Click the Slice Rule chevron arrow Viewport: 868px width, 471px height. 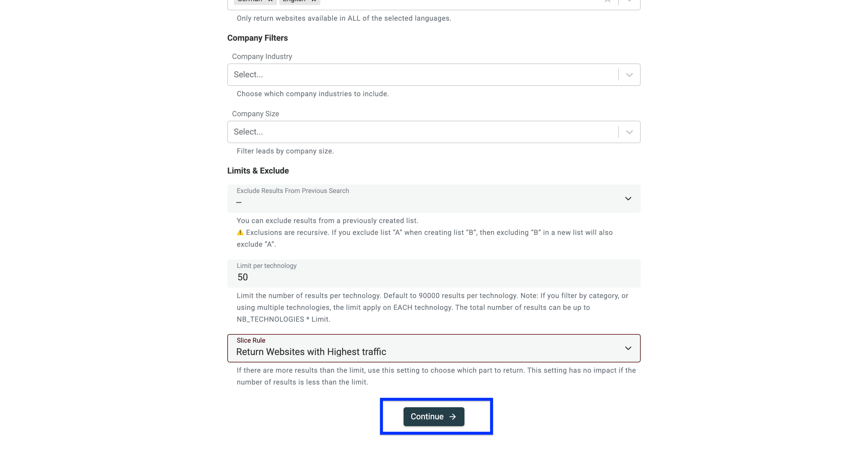point(628,348)
